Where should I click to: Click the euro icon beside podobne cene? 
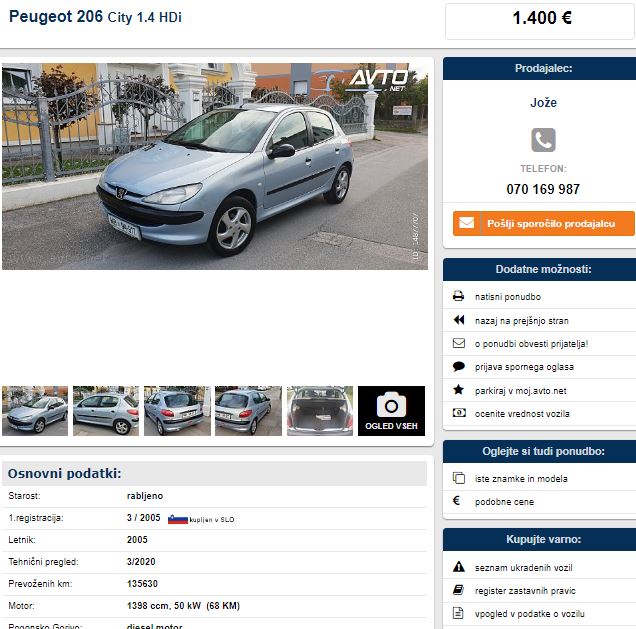456,500
